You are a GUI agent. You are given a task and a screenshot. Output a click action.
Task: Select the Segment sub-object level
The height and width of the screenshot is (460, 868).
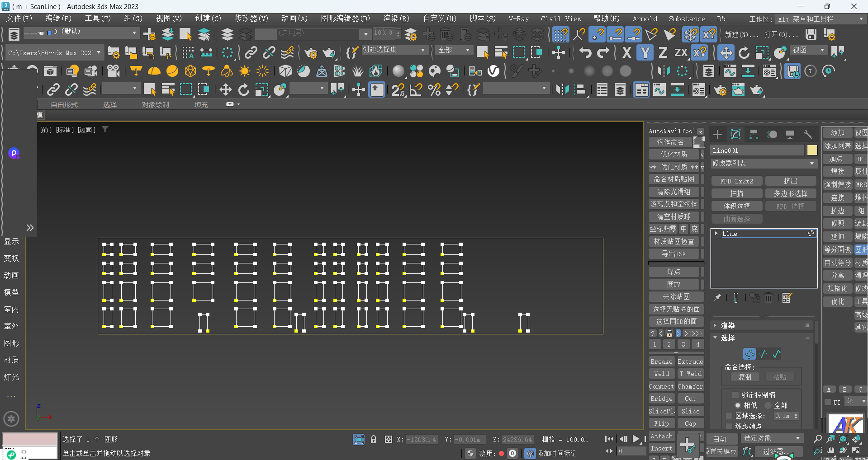[763, 354]
